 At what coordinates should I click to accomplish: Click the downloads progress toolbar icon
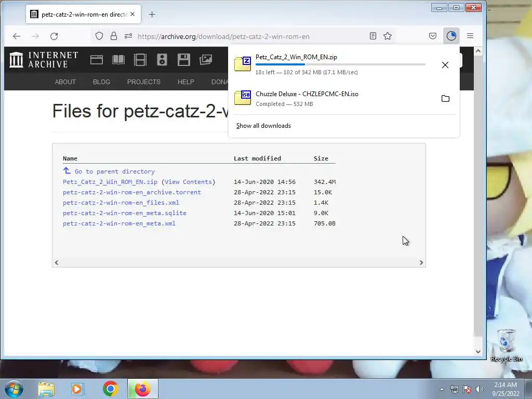click(x=451, y=36)
